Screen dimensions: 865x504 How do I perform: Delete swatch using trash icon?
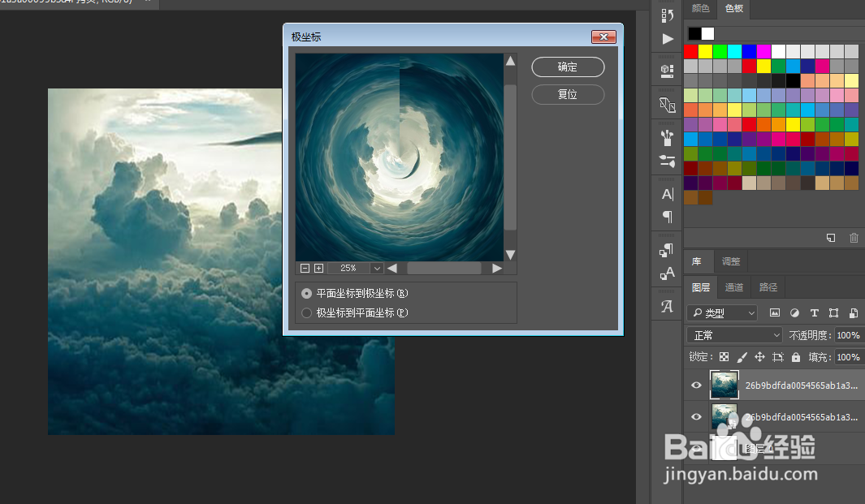(x=854, y=238)
